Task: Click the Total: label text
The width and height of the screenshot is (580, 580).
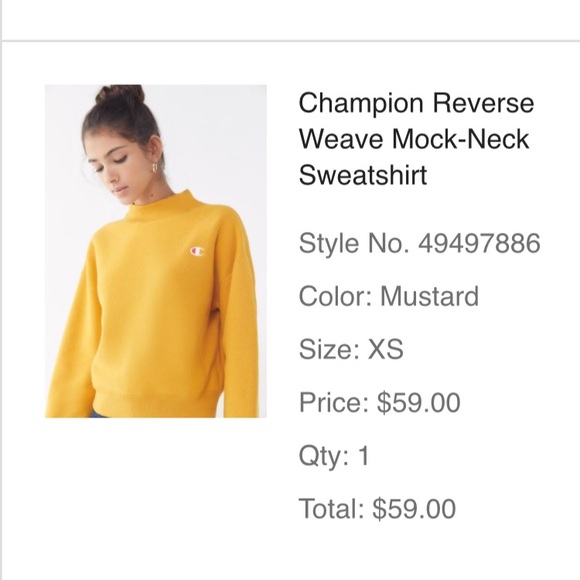Action: point(331,509)
